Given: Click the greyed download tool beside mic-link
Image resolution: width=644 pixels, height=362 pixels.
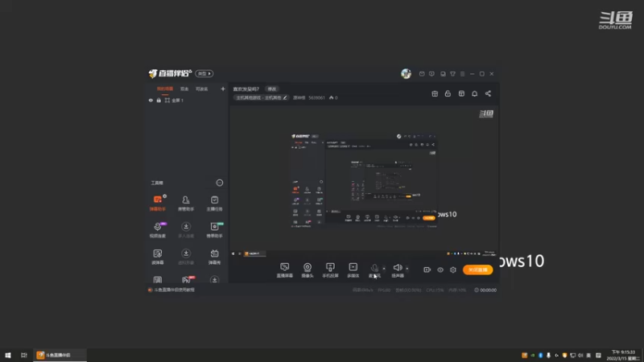Looking at the screenshot, I should click(x=186, y=229).
